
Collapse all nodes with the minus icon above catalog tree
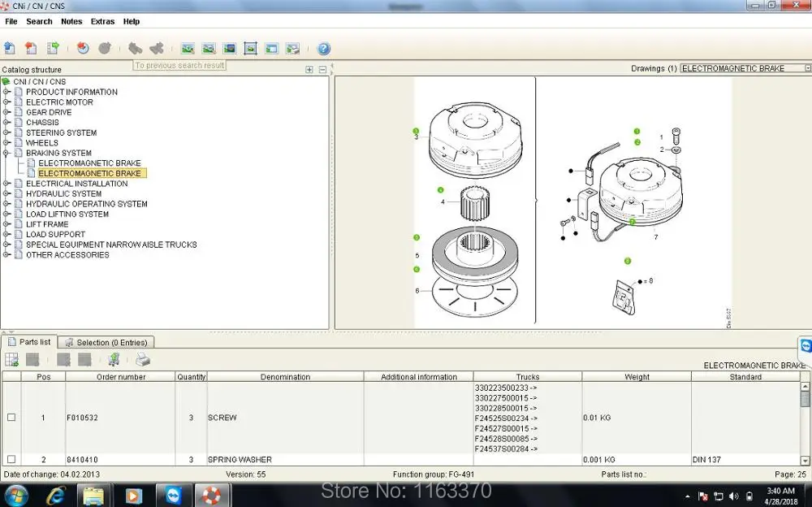(x=322, y=69)
